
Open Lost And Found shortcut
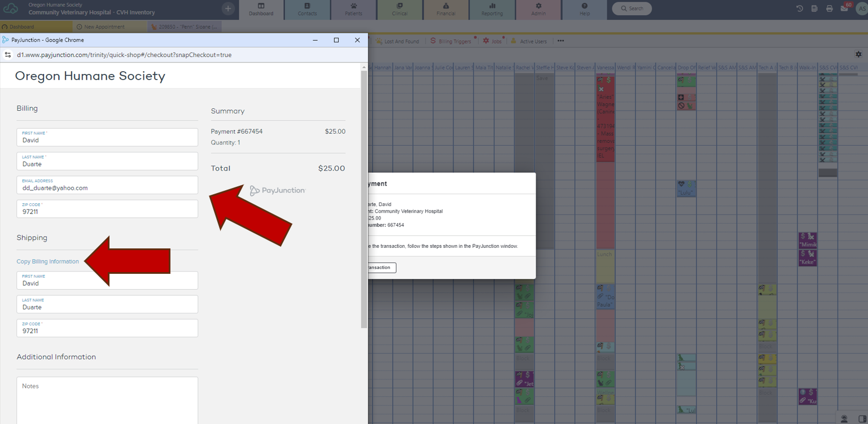(x=397, y=41)
